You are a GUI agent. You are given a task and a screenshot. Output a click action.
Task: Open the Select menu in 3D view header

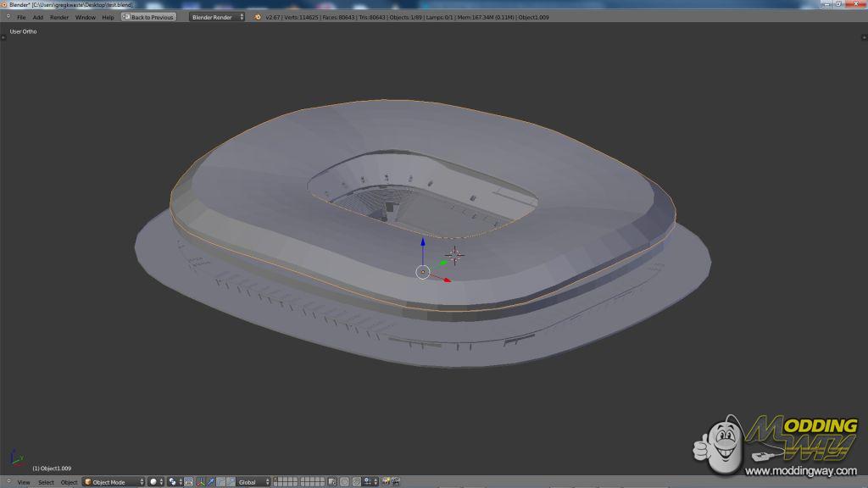pyautogui.click(x=46, y=482)
